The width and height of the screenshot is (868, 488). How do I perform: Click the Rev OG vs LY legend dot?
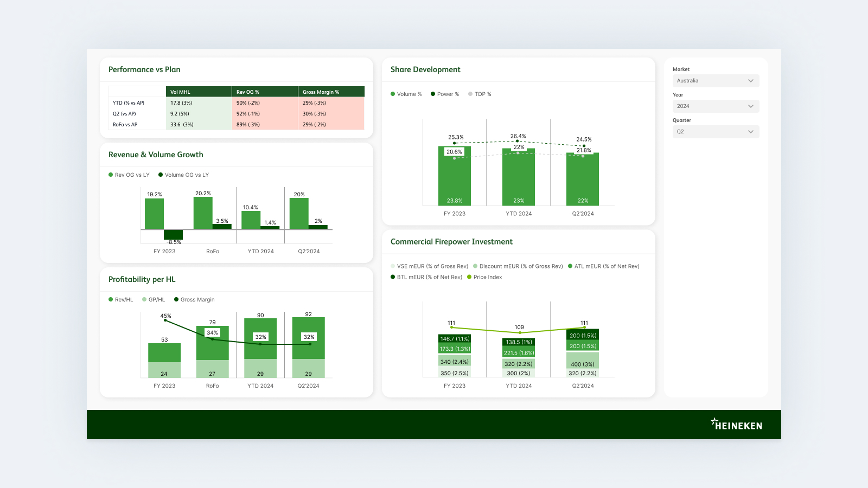coord(110,175)
